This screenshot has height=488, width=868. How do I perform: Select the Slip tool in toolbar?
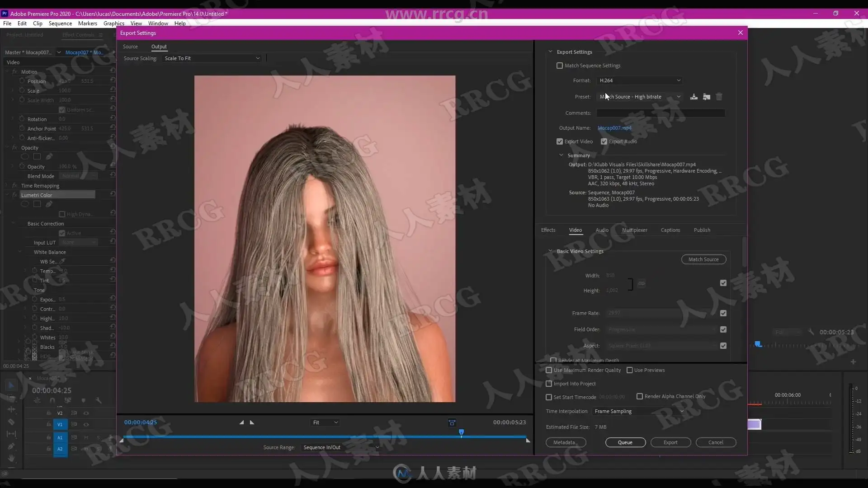(11, 434)
